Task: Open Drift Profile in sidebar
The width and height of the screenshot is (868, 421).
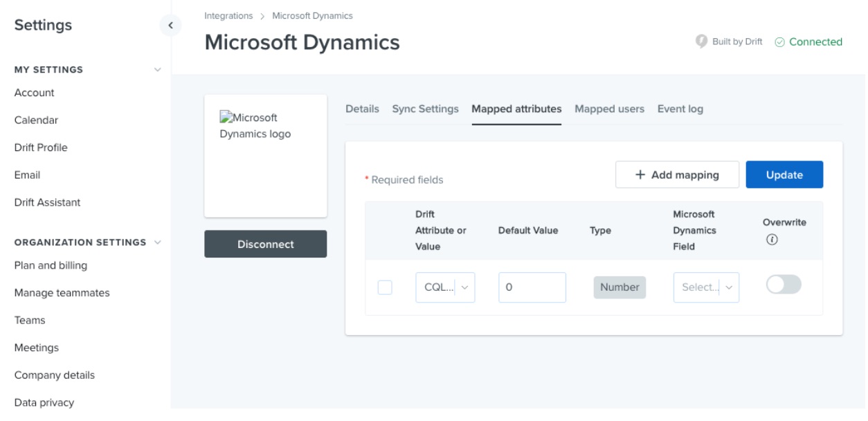Action: (x=41, y=147)
